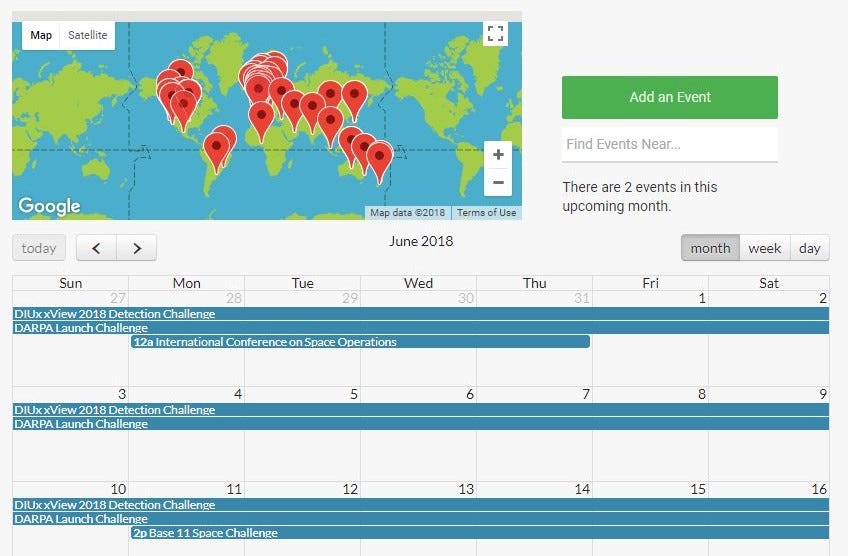The image size is (848, 556).
Task: Select day number 16 on calendar
Action: click(819, 489)
